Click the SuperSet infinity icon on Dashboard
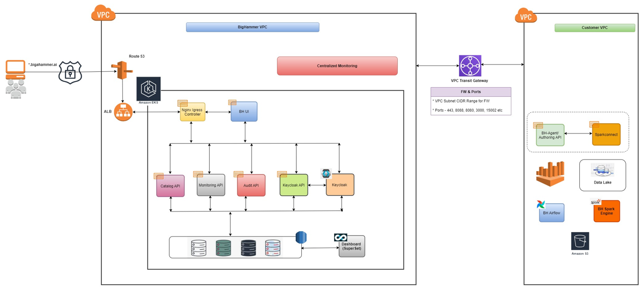This screenshot has width=644, height=291. click(340, 237)
